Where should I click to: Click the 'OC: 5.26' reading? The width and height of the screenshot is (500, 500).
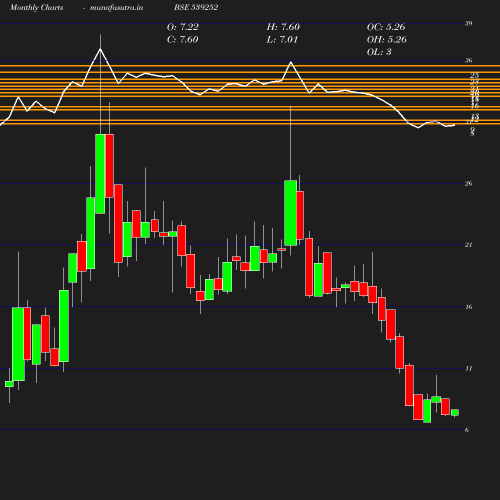pyautogui.click(x=386, y=27)
